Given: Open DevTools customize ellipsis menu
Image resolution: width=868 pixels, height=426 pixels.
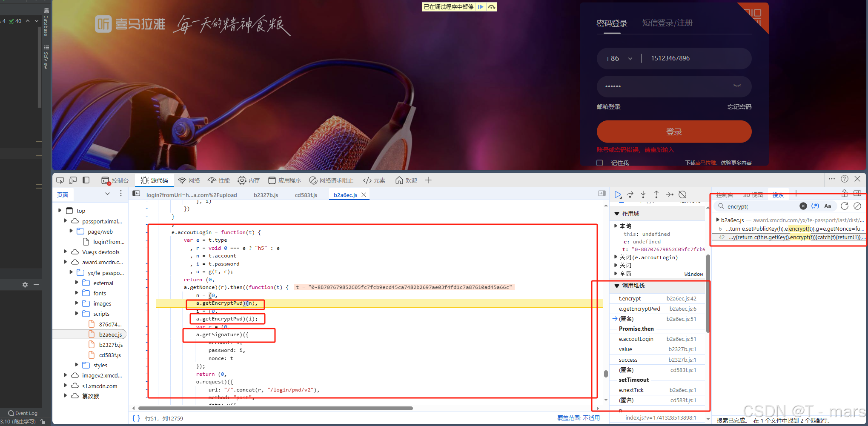Looking at the screenshot, I should 831,179.
